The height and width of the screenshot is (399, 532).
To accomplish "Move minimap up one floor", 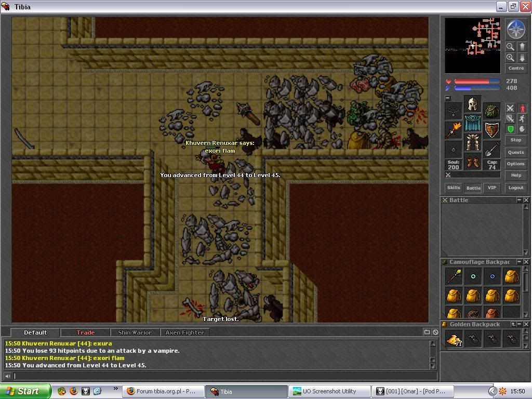I will tap(522, 46).
